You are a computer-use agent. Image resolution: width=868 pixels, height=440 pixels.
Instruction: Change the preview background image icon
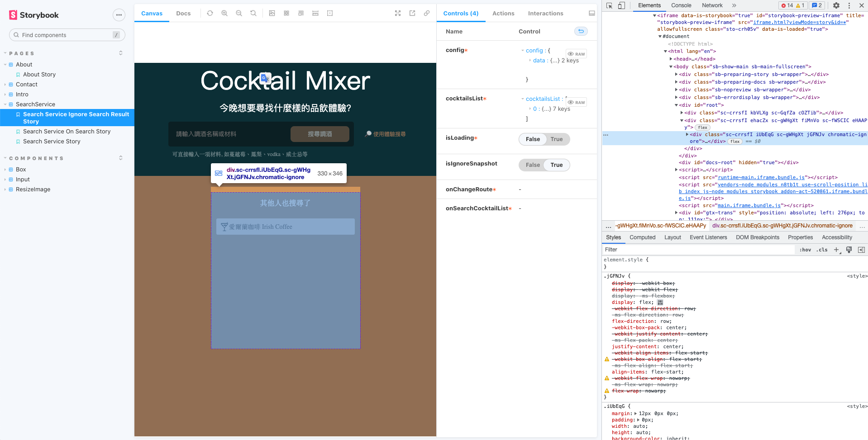point(272,13)
